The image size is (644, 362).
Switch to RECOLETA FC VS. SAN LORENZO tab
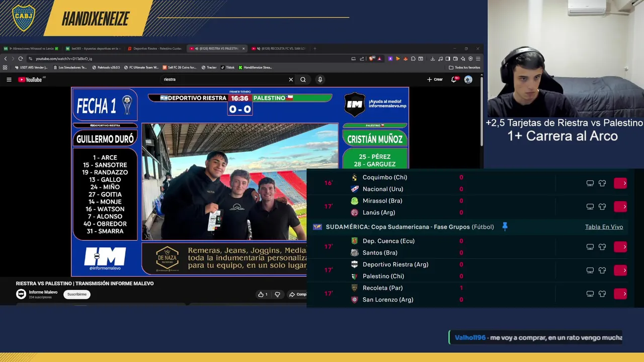pos(278,49)
